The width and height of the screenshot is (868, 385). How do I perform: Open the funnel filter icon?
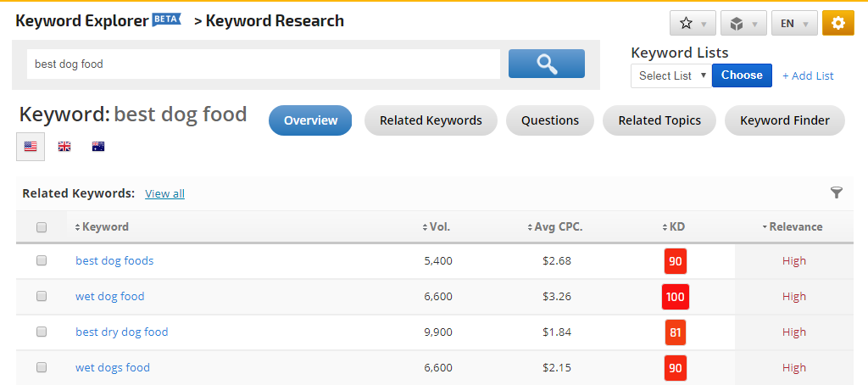pyautogui.click(x=837, y=193)
